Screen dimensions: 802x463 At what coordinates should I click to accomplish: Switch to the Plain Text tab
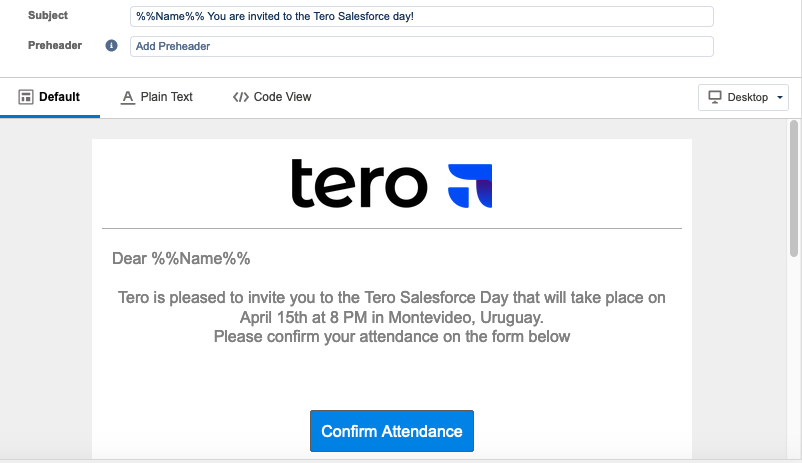pos(157,97)
